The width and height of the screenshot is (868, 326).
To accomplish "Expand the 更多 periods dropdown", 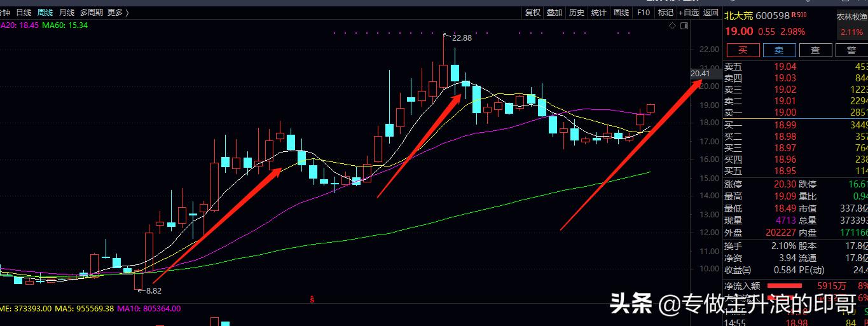I will [x=118, y=13].
